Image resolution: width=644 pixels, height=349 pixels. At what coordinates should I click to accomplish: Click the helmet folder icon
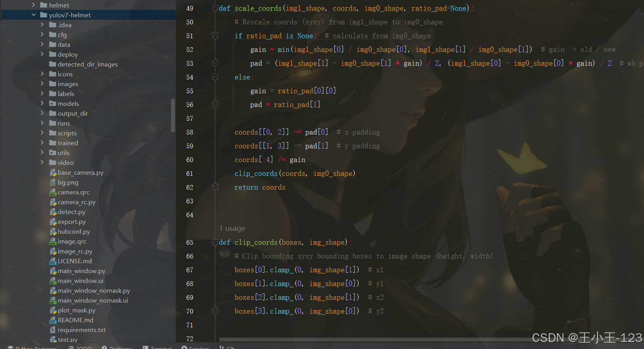(x=44, y=5)
